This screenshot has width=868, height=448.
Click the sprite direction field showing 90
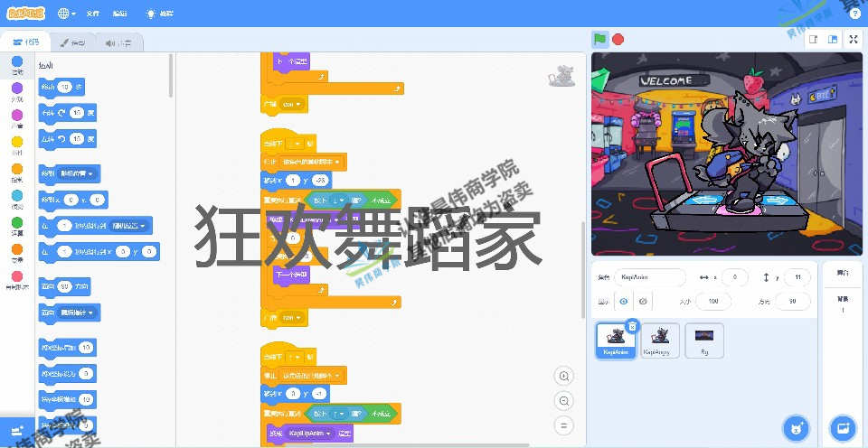[793, 302]
